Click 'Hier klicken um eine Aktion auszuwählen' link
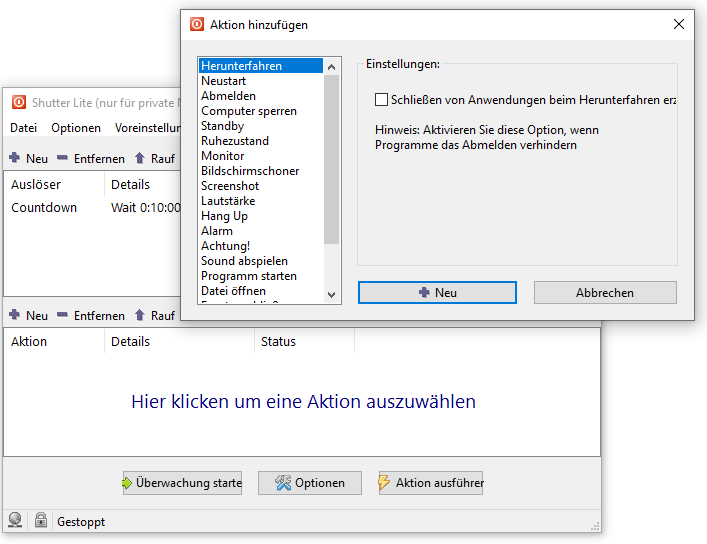 (303, 402)
